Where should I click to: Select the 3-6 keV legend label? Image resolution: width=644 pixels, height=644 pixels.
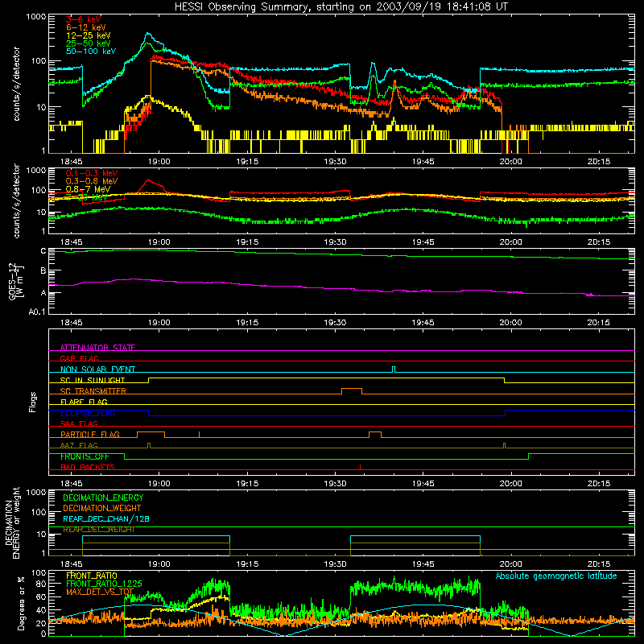84,19
